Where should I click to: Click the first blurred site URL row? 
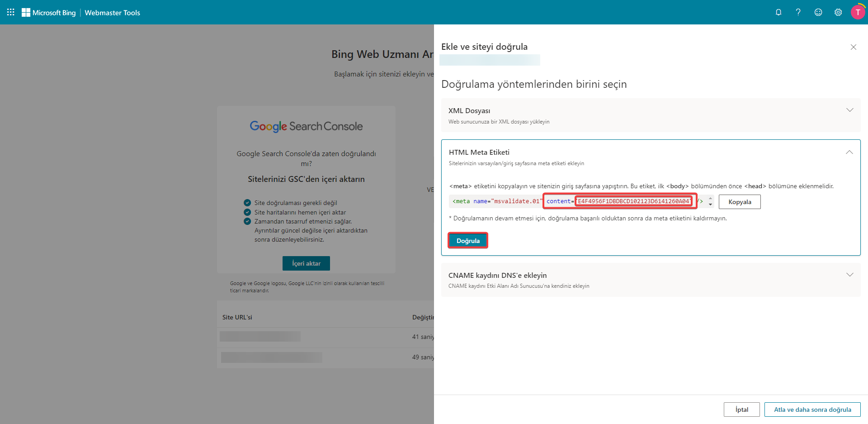click(x=260, y=337)
